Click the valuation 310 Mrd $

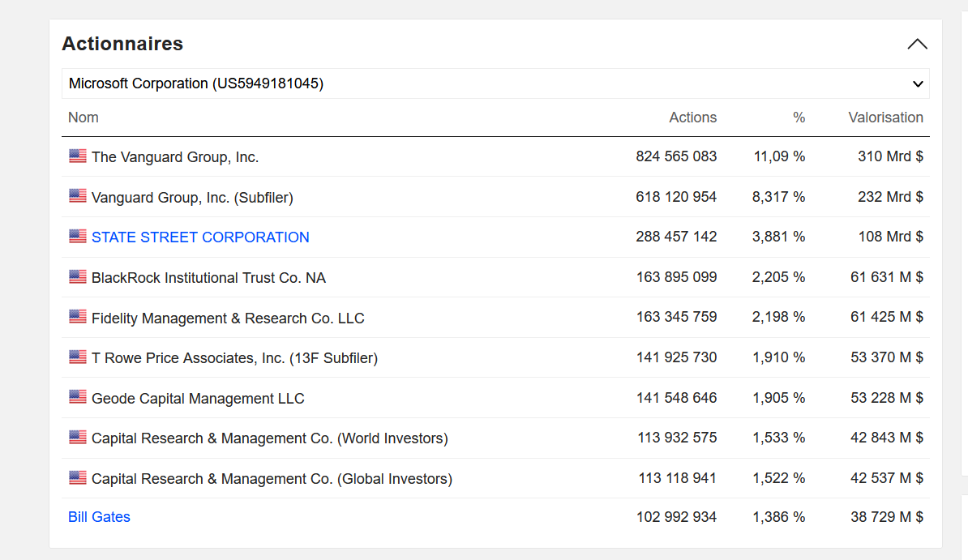pyautogui.click(x=890, y=156)
